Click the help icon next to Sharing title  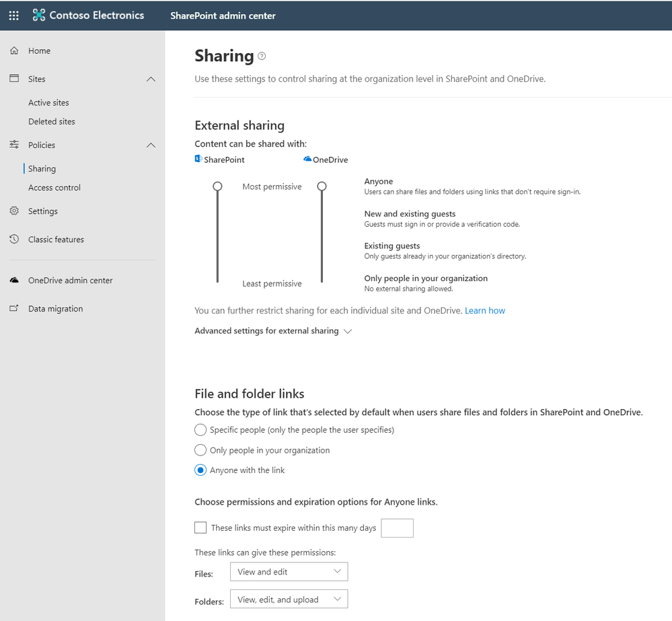[x=262, y=56]
